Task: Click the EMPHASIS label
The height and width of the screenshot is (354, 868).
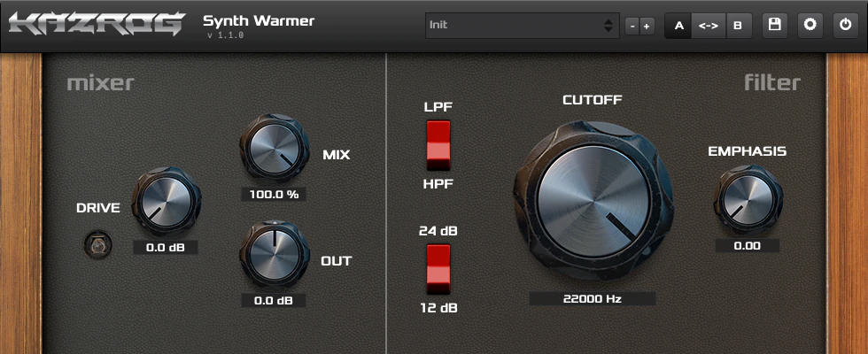Action: pyautogui.click(x=748, y=151)
